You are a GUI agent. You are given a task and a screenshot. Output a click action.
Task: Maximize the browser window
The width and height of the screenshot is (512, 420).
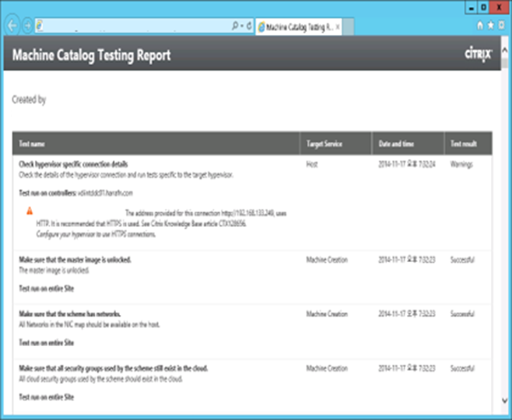483,8
